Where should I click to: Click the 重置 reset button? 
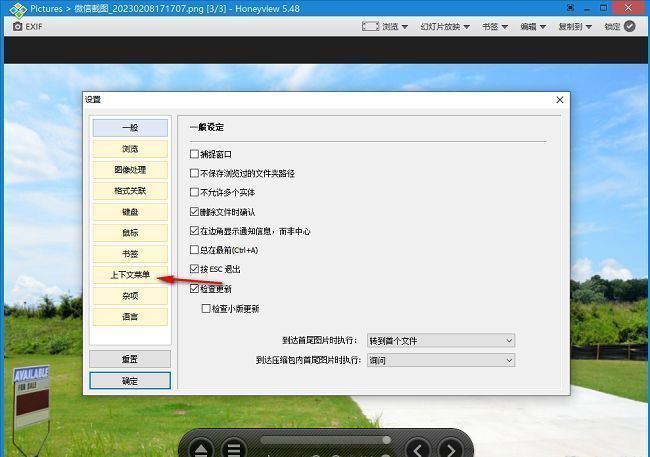pos(130,359)
